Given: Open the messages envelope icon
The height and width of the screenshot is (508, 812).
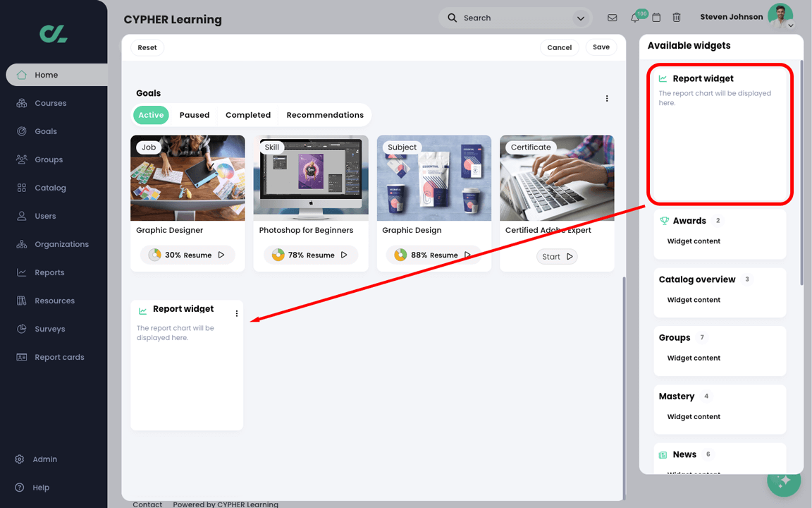Looking at the screenshot, I should point(612,18).
